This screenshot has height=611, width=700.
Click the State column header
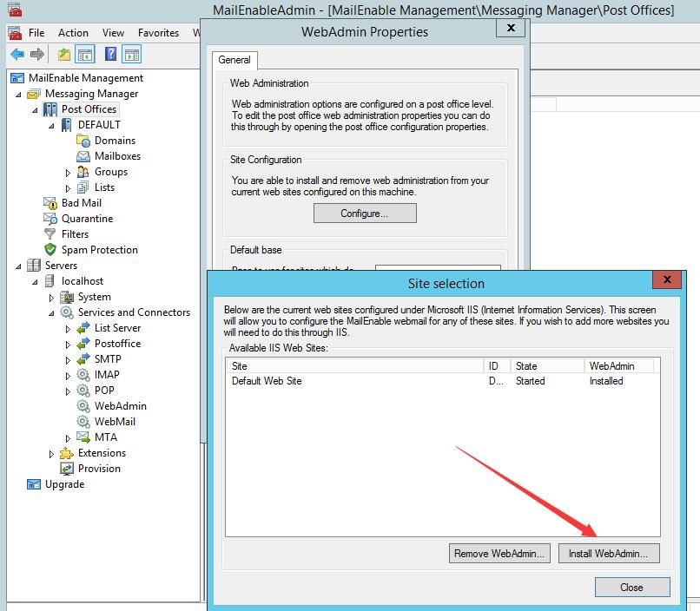coord(547,366)
